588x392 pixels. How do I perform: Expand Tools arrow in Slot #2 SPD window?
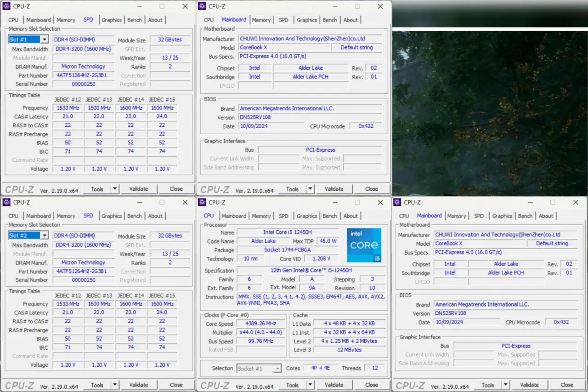pos(115,385)
